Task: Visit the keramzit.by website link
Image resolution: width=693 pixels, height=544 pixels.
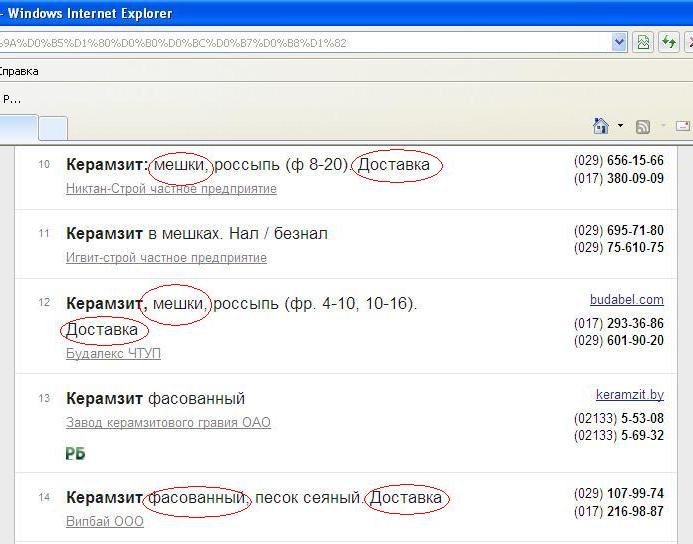Action: 629,395
